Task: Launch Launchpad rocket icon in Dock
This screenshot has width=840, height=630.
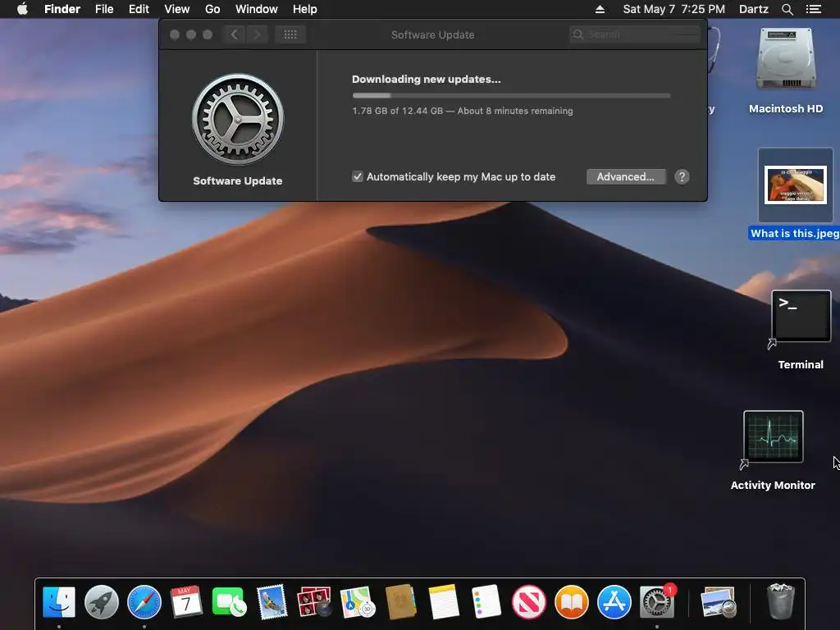Action: point(101,602)
